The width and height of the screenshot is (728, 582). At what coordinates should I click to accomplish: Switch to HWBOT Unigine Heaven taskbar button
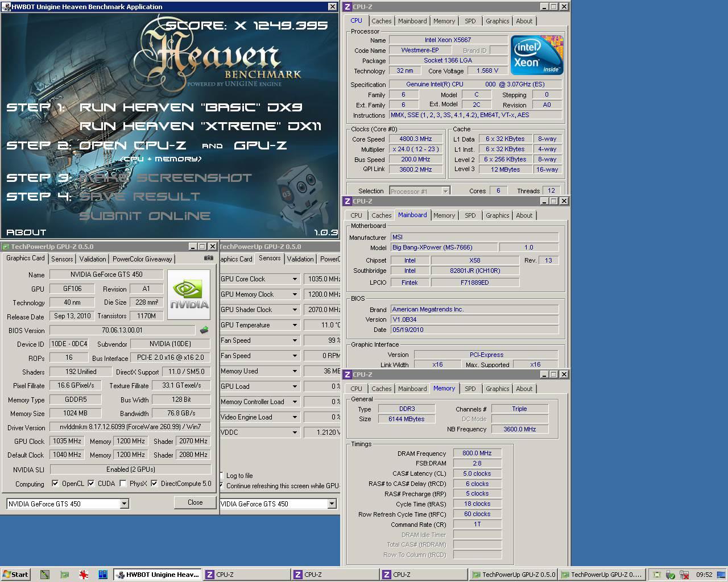click(x=157, y=575)
